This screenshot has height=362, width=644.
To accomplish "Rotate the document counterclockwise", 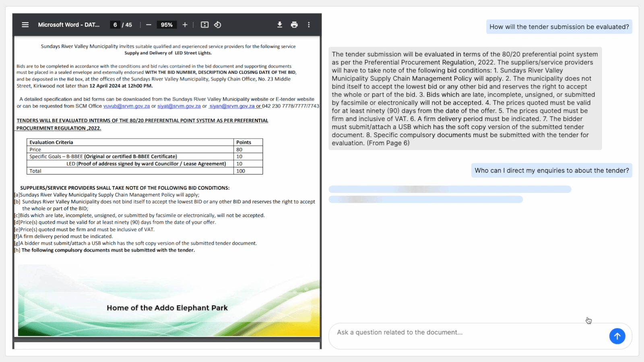I will (x=217, y=25).
